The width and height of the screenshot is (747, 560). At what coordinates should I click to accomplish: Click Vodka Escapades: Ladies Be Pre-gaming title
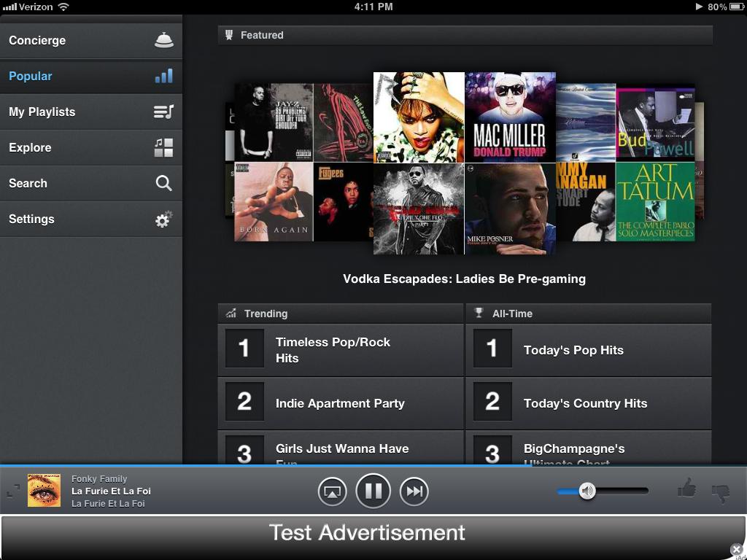(x=465, y=279)
